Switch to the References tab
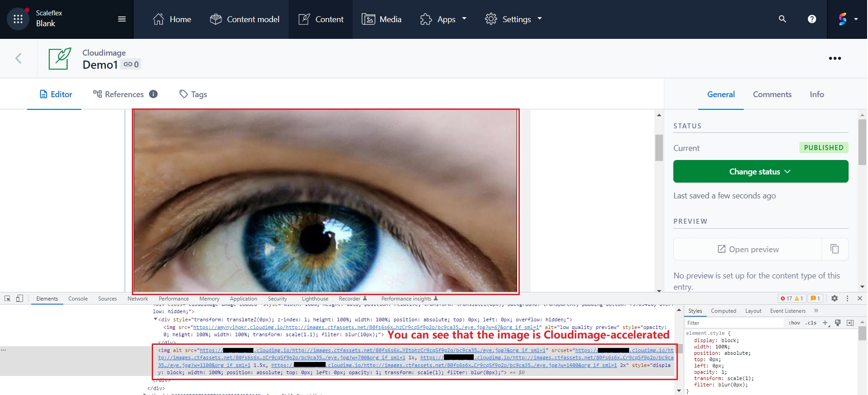This screenshot has width=868, height=395. [124, 94]
